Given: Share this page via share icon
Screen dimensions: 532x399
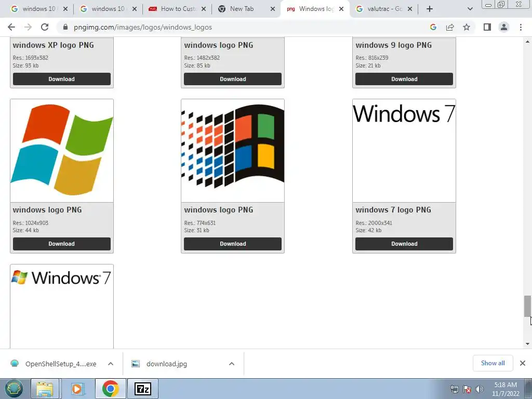Looking at the screenshot, I should click(450, 27).
